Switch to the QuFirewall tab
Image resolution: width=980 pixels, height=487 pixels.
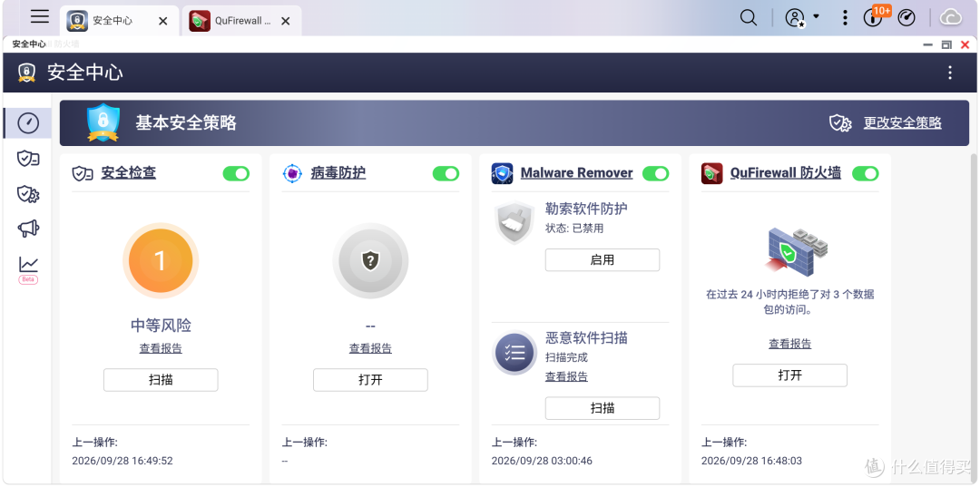(242, 21)
